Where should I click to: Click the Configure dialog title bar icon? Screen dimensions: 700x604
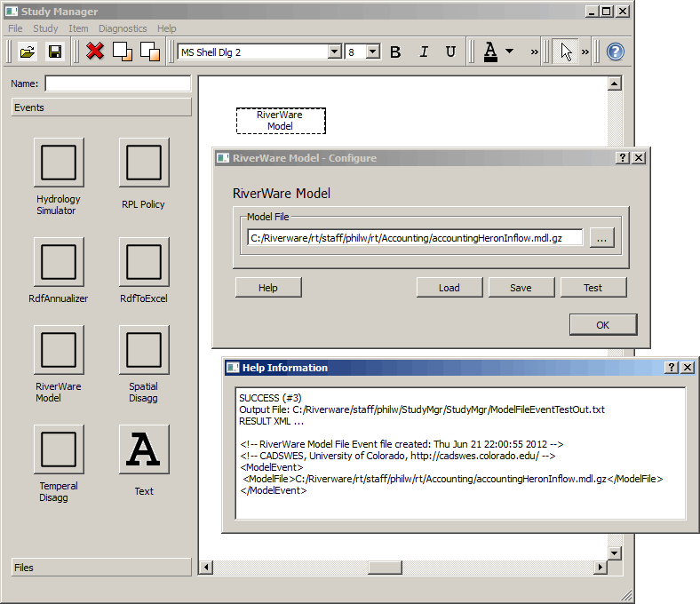pos(223,158)
